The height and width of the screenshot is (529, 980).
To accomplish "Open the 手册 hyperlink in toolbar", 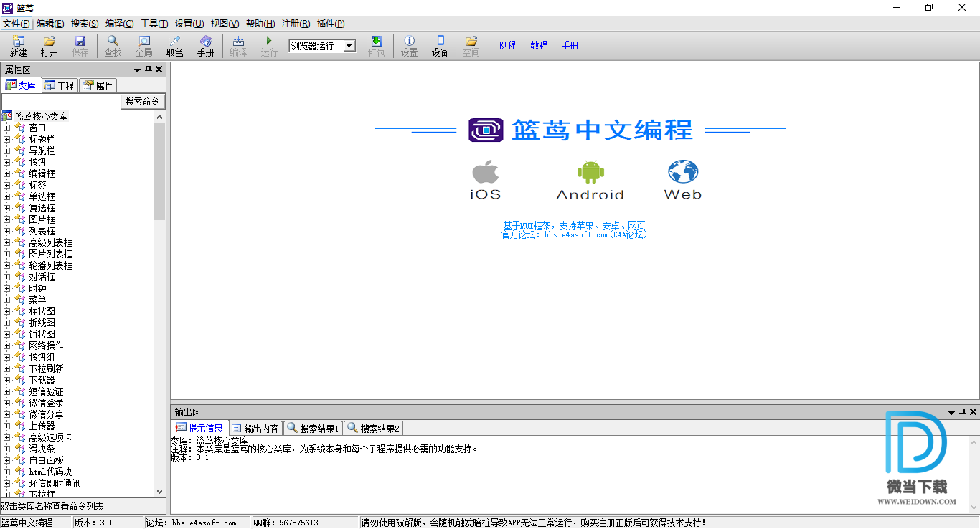I will point(570,45).
